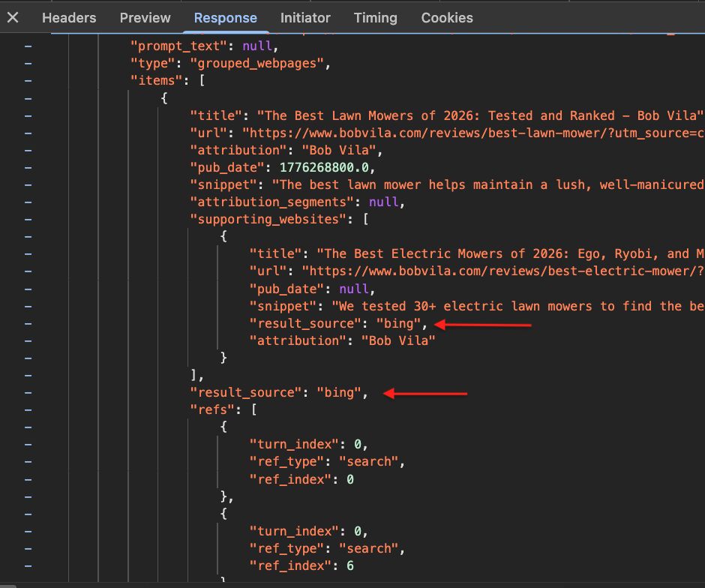Select the Response tab
The width and height of the screenshot is (705, 588).
pyautogui.click(x=225, y=17)
